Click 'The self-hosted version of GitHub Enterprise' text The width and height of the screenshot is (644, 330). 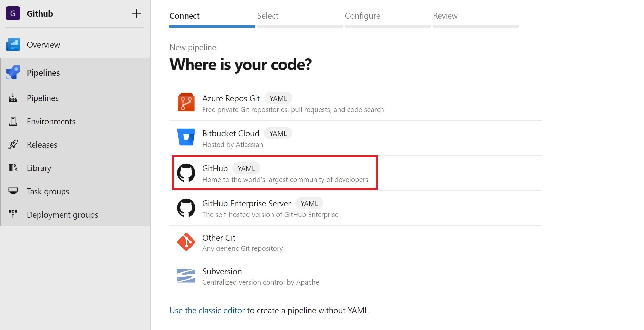270,215
